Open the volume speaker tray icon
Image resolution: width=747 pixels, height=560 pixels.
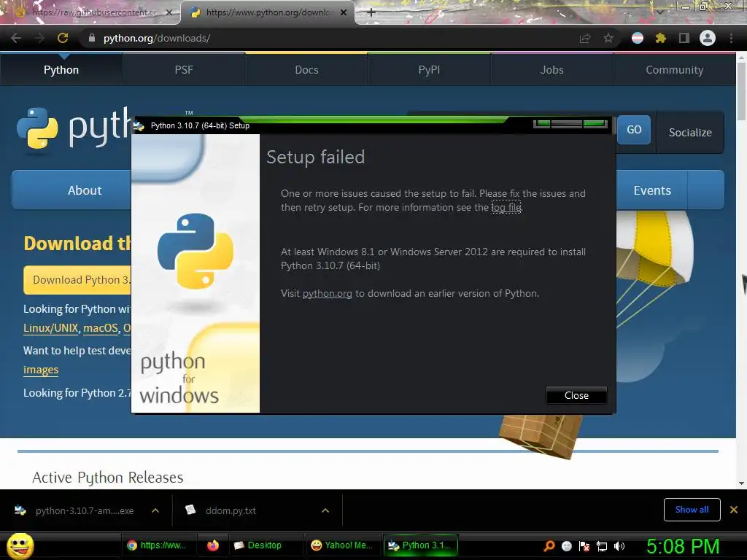pos(619,546)
